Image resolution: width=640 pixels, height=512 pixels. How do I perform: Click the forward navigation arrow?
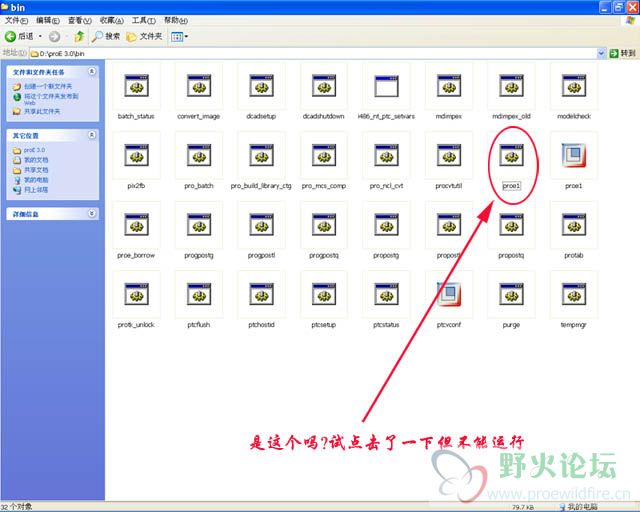(54, 37)
